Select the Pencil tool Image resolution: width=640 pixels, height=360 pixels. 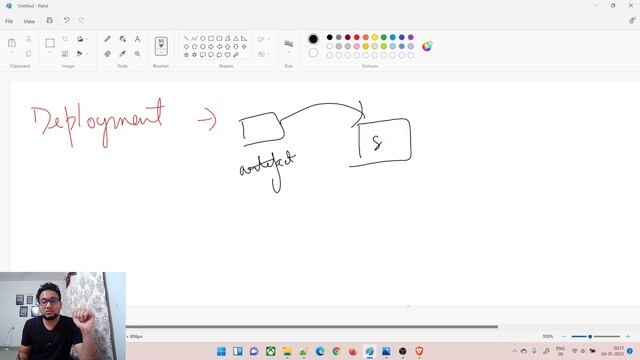tap(107, 39)
